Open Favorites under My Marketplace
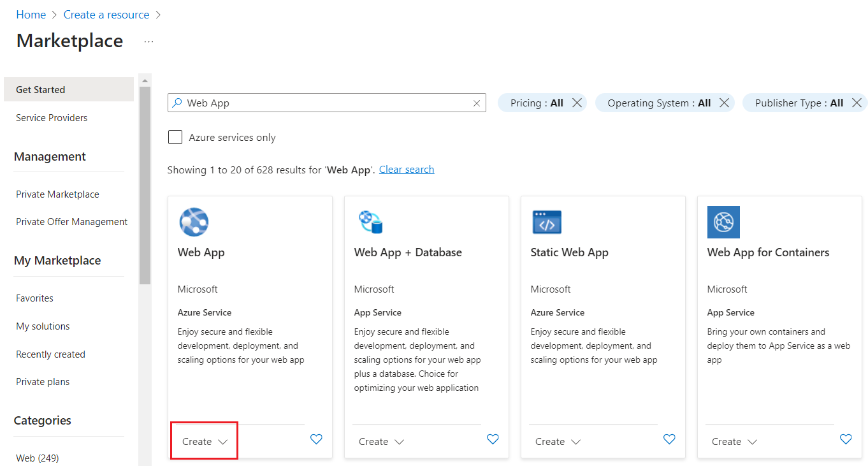Screen dimensions: 868x466 pyautogui.click(x=34, y=298)
